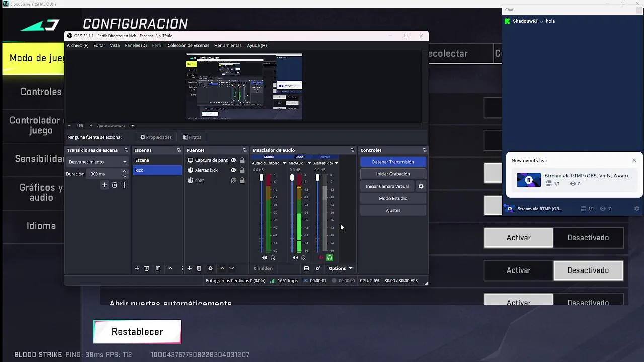This screenshot has width=644, height=362.
Task: Open the Editar menu
Action: (x=99, y=45)
